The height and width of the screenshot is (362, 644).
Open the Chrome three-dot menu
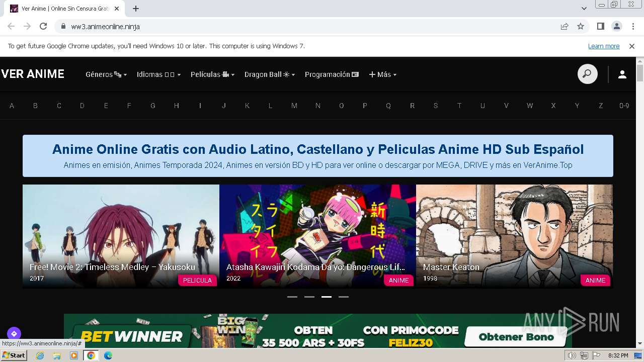tap(632, 26)
